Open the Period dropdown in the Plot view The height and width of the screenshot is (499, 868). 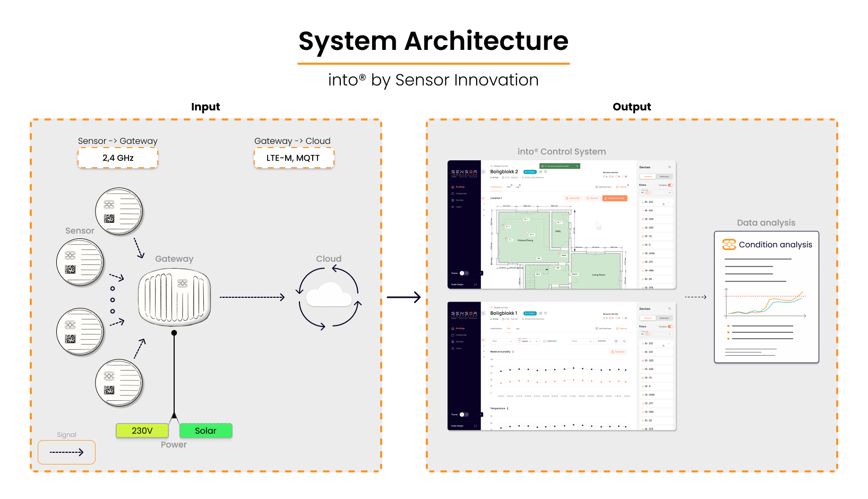(x=582, y=341)
